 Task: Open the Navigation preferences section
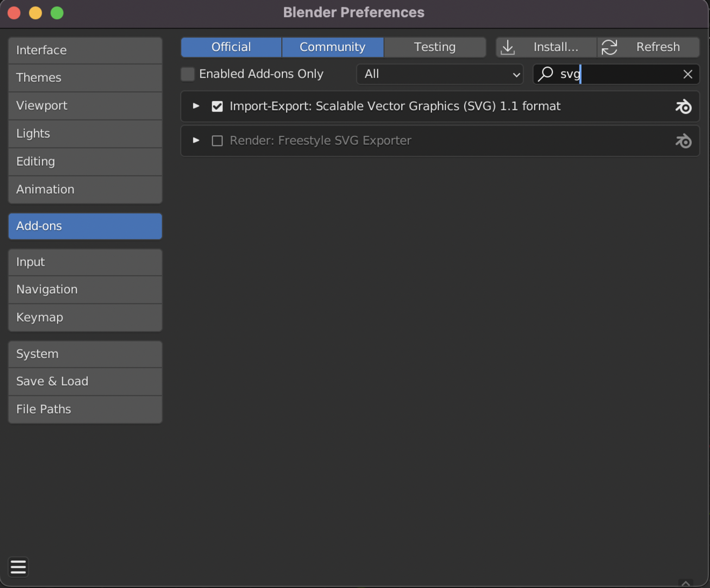tap(85, 290)
